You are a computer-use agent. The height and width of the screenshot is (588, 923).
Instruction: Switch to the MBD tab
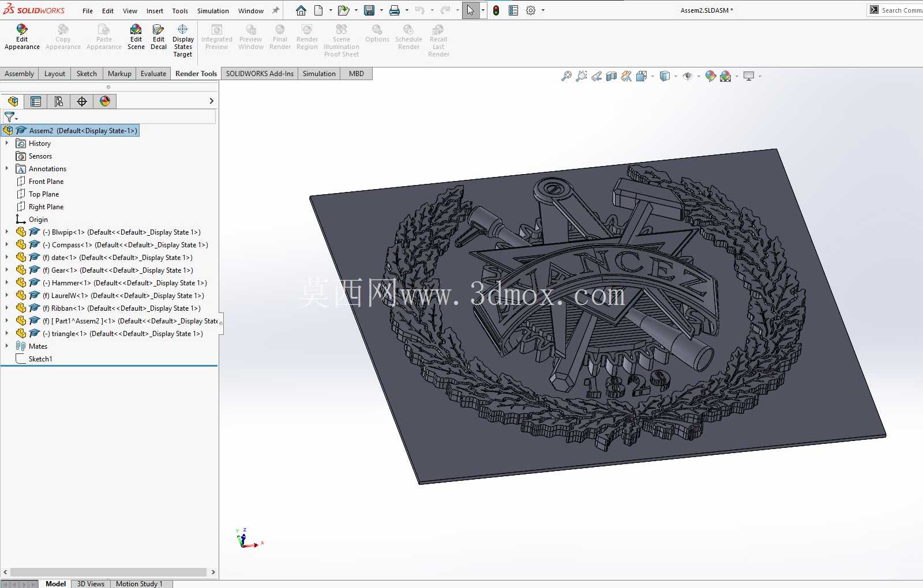pyautogui.click(x=357, y=74)
